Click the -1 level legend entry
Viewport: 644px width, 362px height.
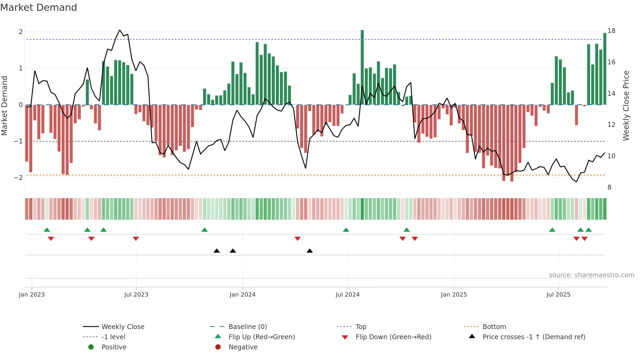click(x=104, y=337)
